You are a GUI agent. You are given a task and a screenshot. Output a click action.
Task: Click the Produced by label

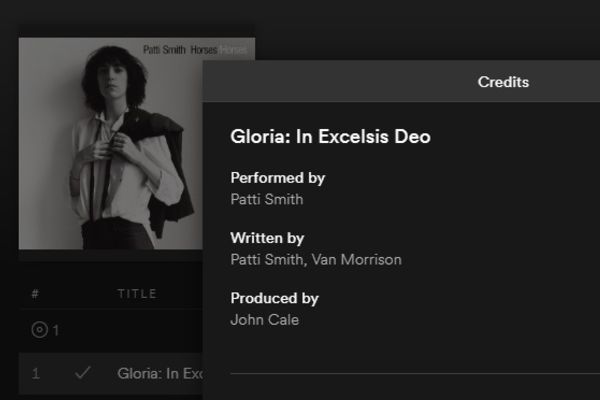tap(274, 298)
